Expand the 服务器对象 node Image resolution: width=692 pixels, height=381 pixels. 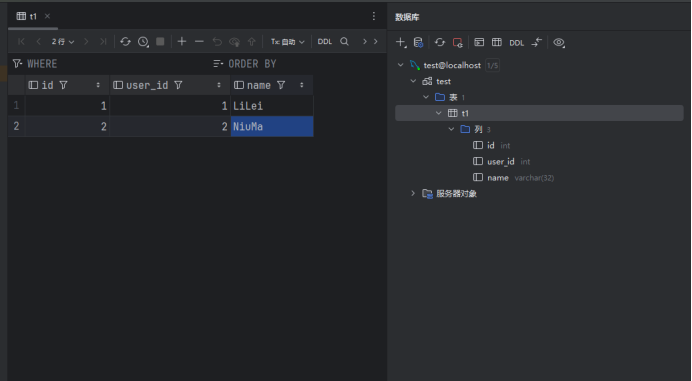(x=413, y=193)
